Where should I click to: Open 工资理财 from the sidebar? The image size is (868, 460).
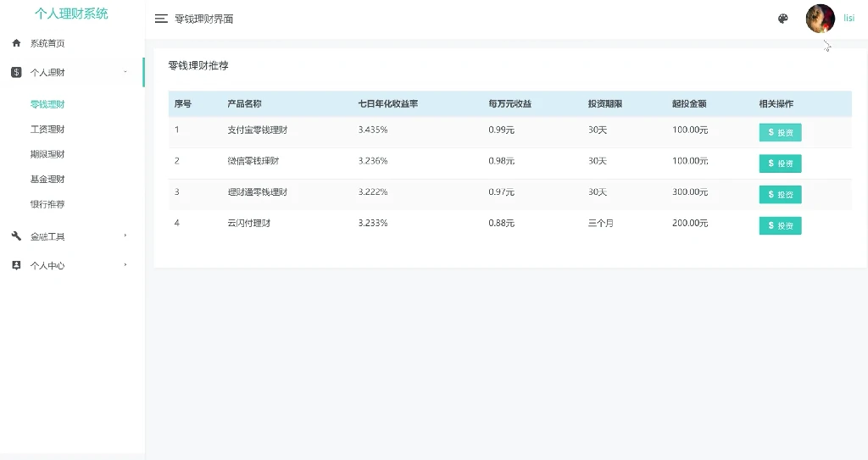coord(47,130)
